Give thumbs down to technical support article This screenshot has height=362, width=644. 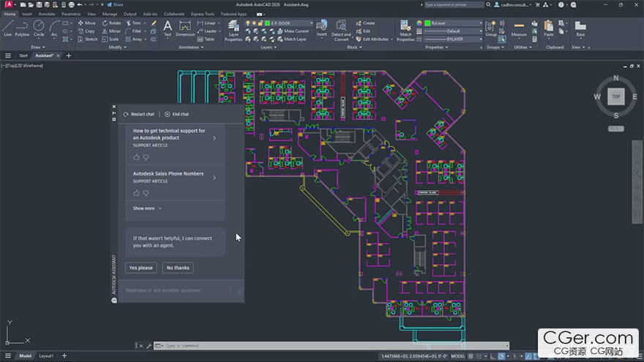coord(146,157)
